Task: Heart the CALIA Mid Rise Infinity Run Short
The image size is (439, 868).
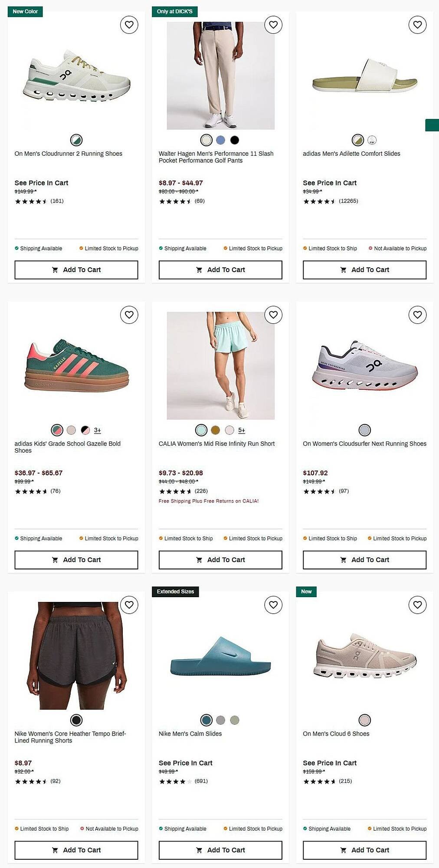Action: (273, 315)
